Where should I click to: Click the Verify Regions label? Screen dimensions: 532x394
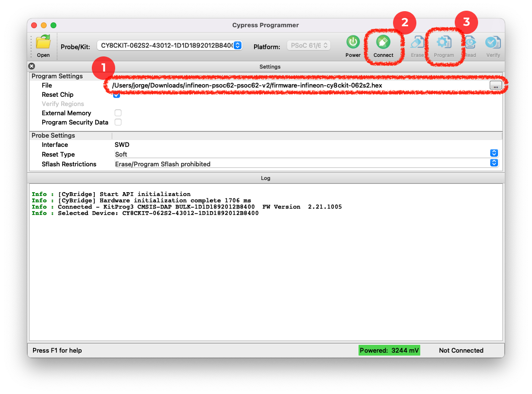tap(63, 104)
